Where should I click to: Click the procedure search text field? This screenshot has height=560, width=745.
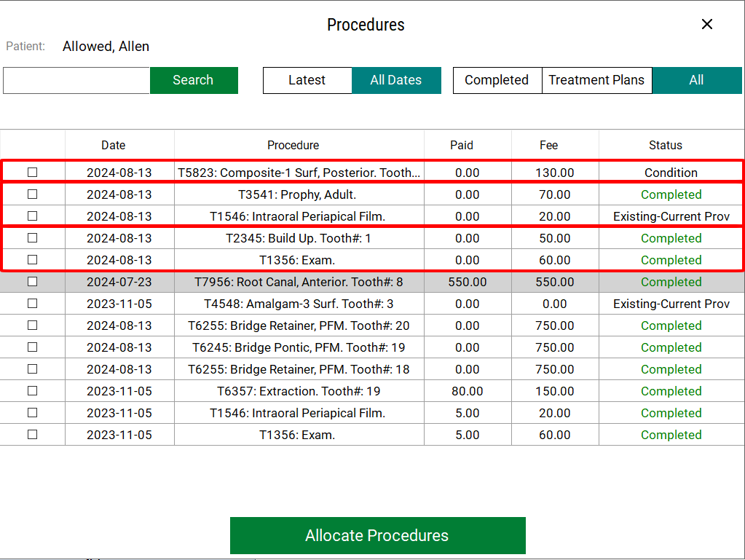(x=76, y=80)
